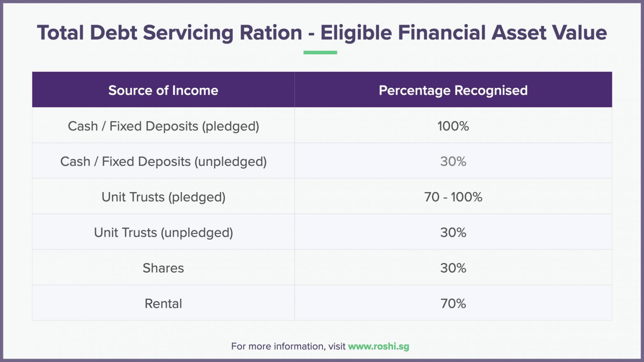Image resolution: width=644 pixels, height=362 pixels.
Task: Click 'Total Debt' at the title start
Action: [87, 33]
